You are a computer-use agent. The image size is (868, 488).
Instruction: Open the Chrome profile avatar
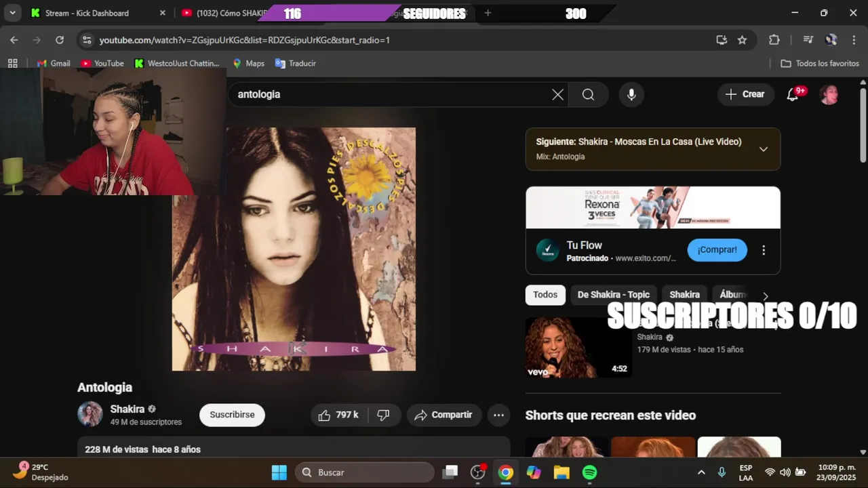[831, 40]
